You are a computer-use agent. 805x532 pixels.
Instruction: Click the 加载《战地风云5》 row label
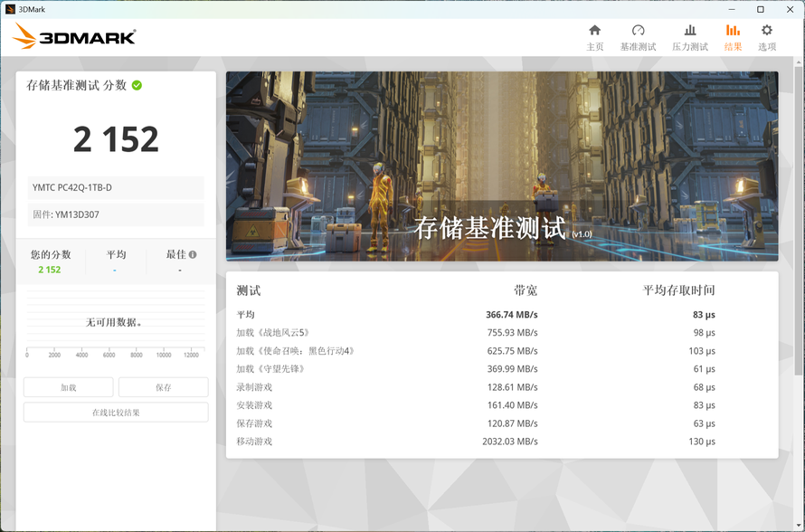point(273,333)
